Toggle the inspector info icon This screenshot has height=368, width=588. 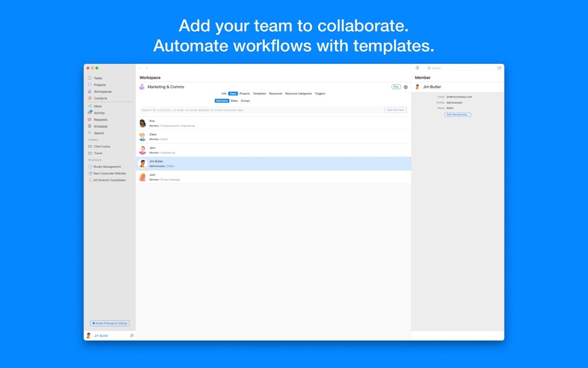[417, 68]
